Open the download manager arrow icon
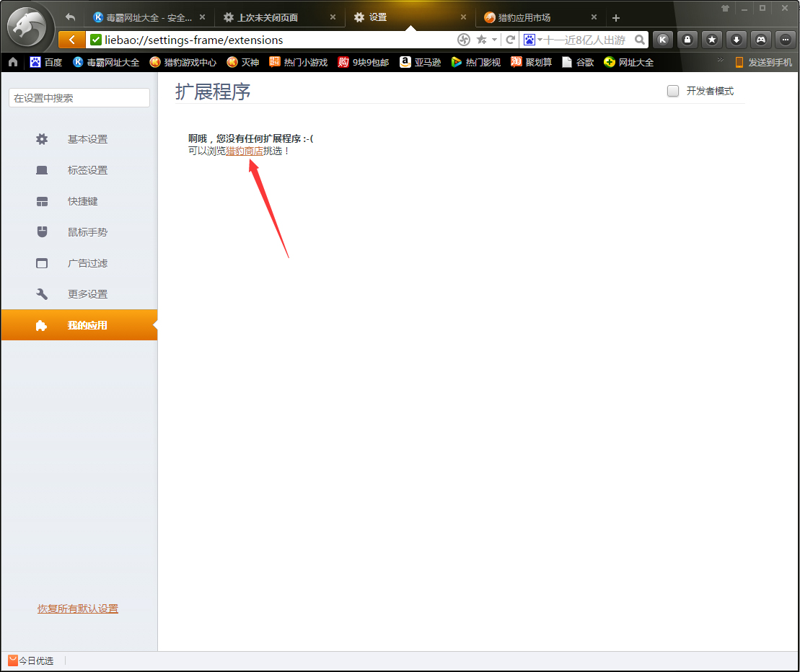800x672 pixels. pos(736,40)
